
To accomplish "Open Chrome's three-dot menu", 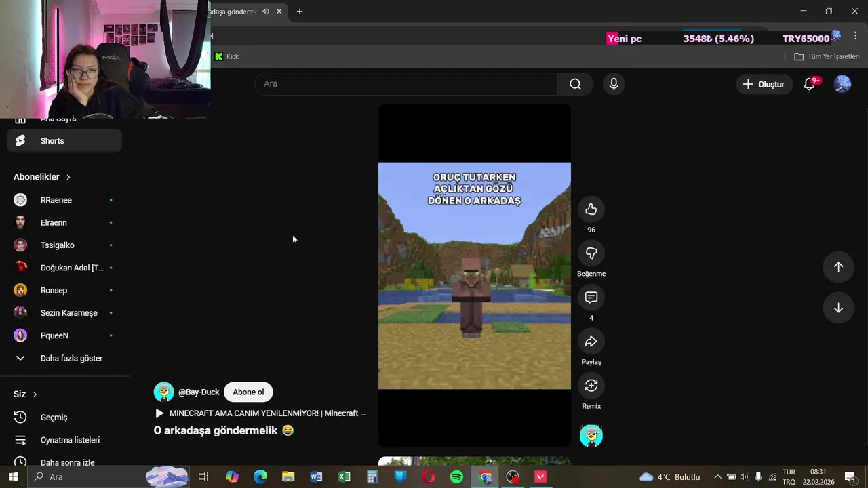I will 855,37.
